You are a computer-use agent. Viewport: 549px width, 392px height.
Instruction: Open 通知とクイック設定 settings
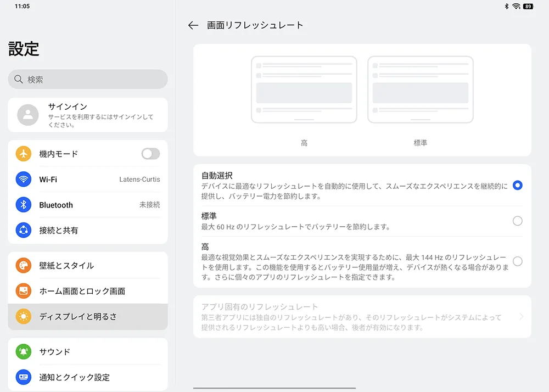point(88,377)
